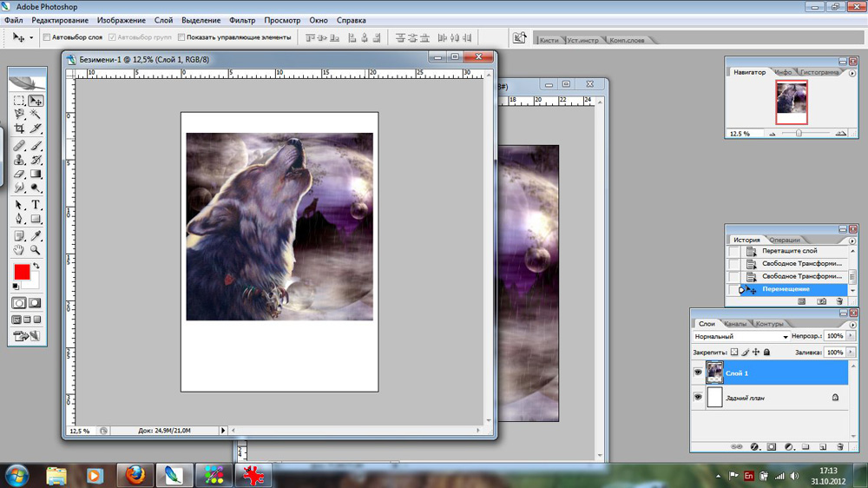Select the Eraser tool
This screenshot has height=488, width=868.
19,174
